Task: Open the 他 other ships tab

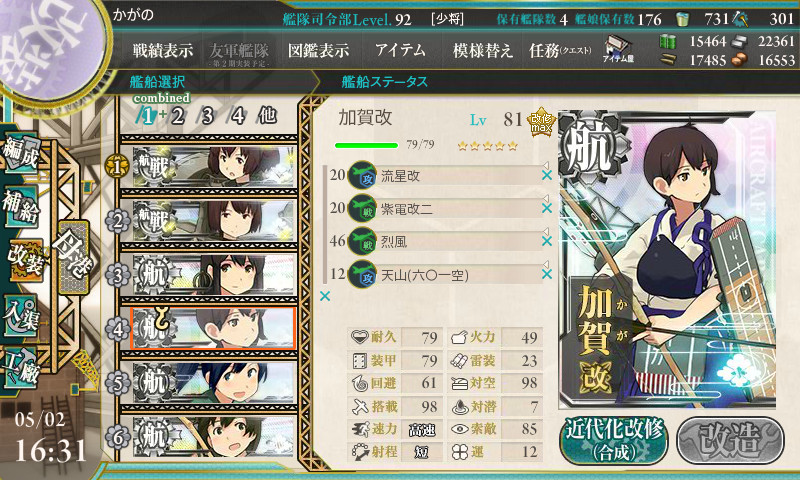Action: (268, 116)
